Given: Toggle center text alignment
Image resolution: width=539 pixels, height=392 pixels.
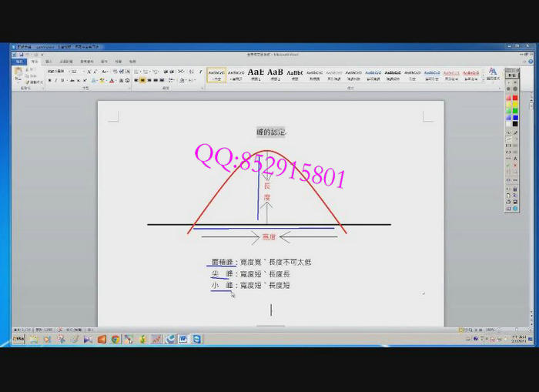Looking at the screenshot, I should [x=144, y=80].
